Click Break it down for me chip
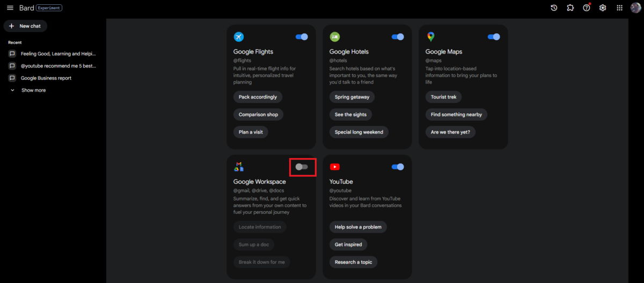 (262, 262)
